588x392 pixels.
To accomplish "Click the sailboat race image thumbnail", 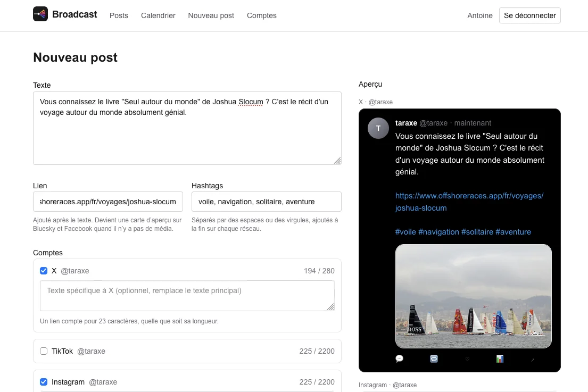I will point(473,296).
